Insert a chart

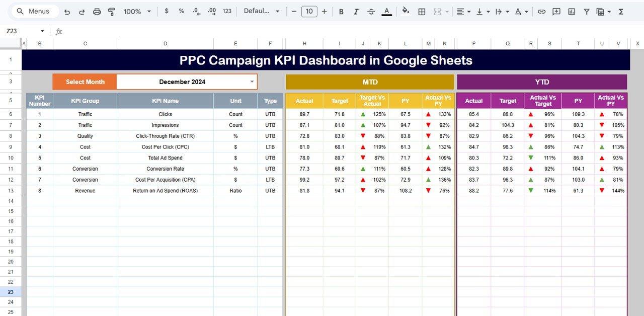tap(571, 11)
